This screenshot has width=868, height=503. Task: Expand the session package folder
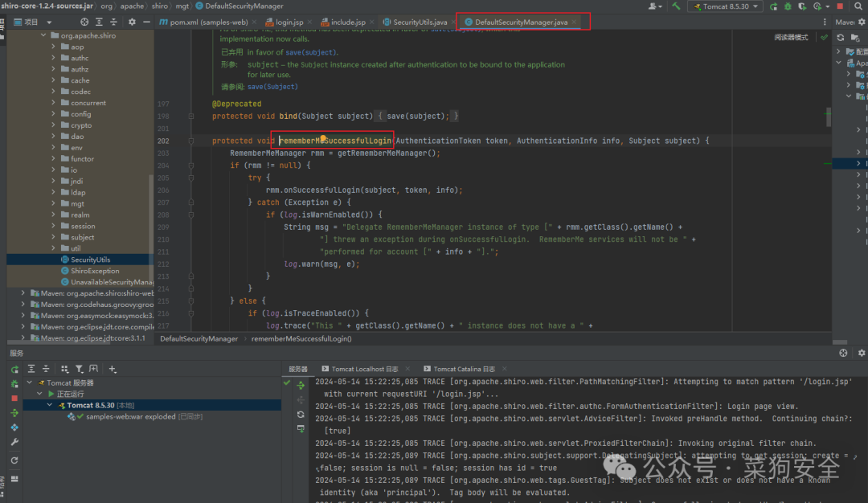(54, 226)
